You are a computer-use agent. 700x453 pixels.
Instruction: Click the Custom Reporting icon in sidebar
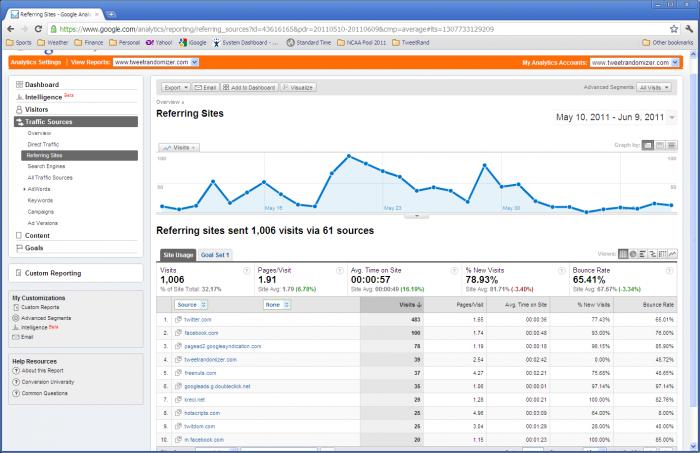pyautogui.click(x=19, y=273)
